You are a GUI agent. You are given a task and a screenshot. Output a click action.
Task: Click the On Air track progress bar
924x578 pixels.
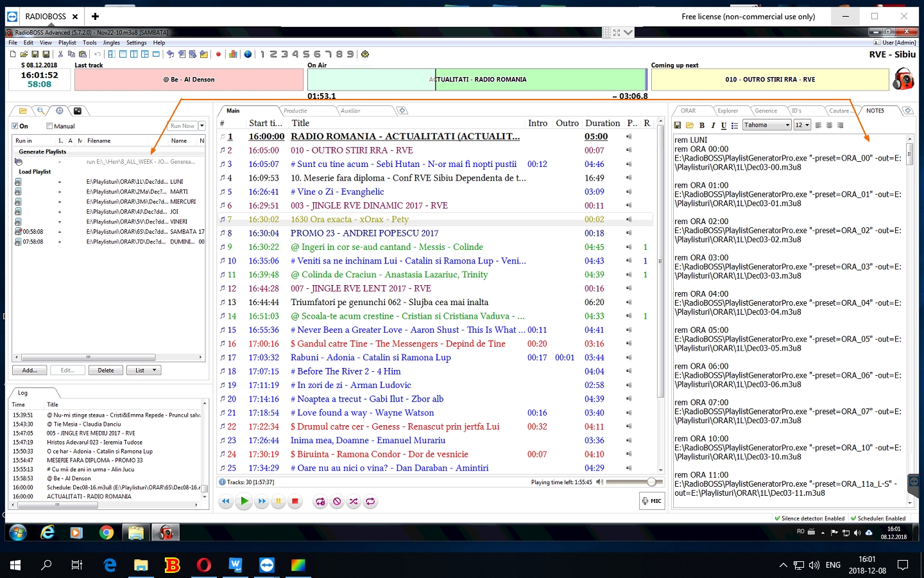[x=477, y=80]
